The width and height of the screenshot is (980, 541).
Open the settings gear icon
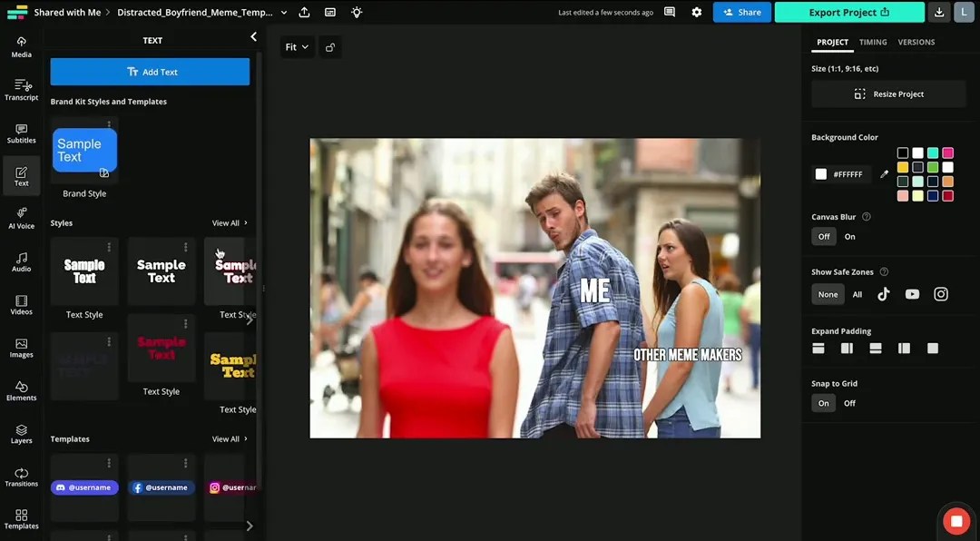pos(696,12)
